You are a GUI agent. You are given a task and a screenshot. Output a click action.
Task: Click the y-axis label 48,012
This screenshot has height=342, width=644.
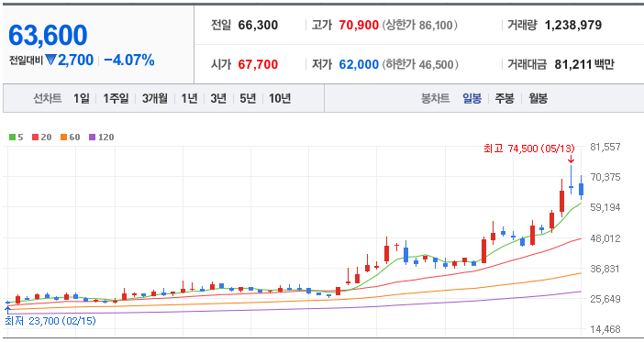[605, 238]
